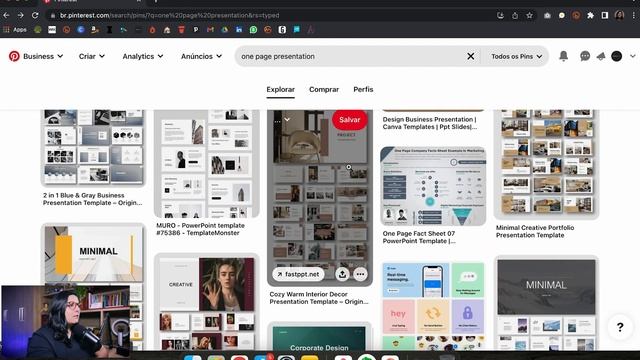Open the WhatsApp bookmark icon
This screenshot has width=640, height=360.
(253, 30)
